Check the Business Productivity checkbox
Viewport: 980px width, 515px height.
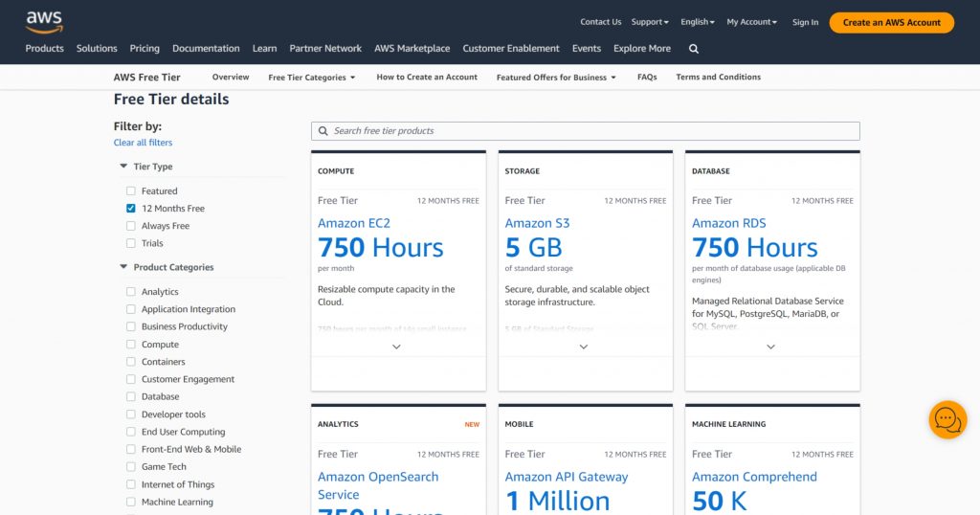(x=130, y=326)
